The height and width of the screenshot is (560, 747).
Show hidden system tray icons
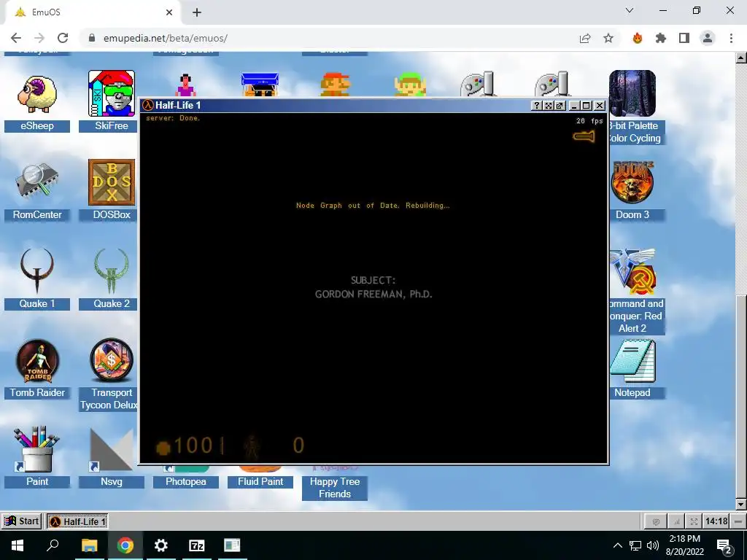617,545
